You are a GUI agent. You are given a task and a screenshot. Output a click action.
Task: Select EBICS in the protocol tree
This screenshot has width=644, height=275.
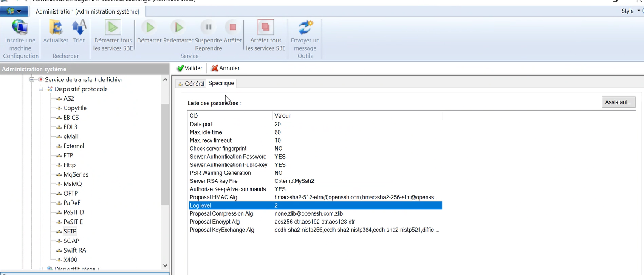coord(71,118)
